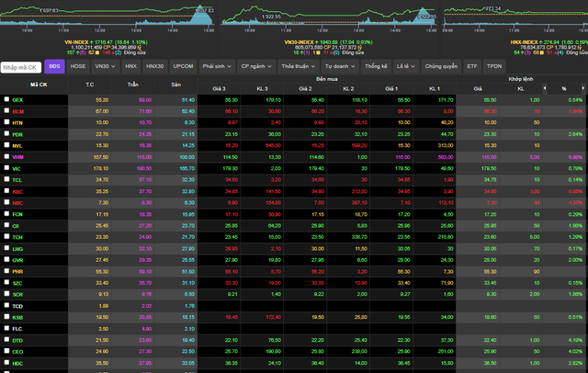Click the Thống kê button

[376, 67]
